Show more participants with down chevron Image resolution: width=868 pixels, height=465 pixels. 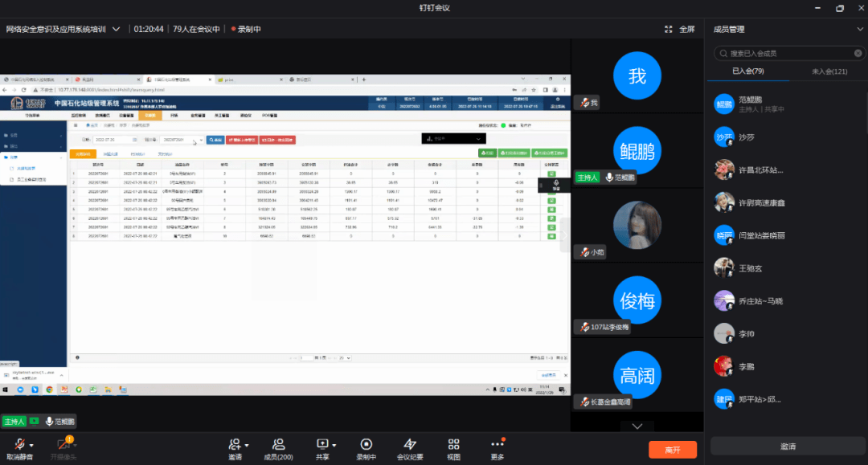click(637, 426)
